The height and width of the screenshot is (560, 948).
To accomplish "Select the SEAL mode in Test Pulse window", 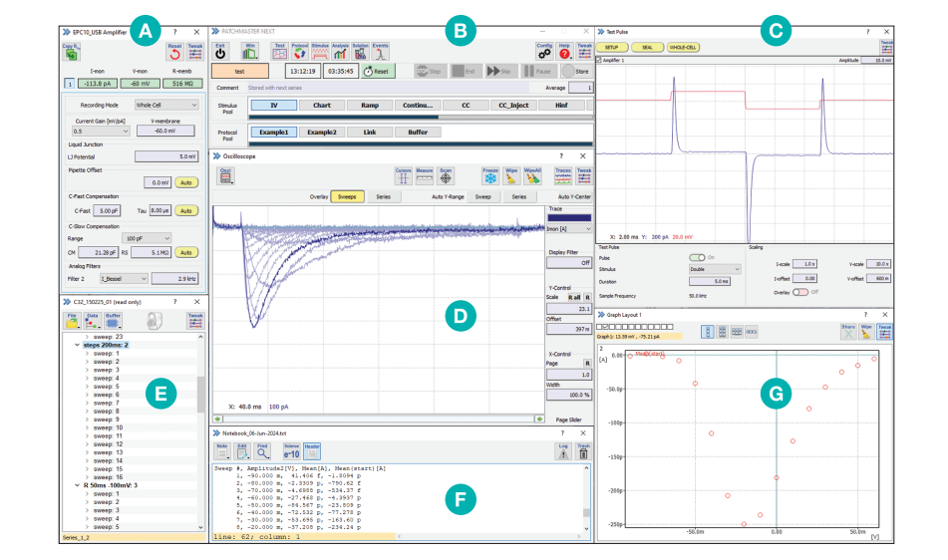I will click(x=647, y=47).
